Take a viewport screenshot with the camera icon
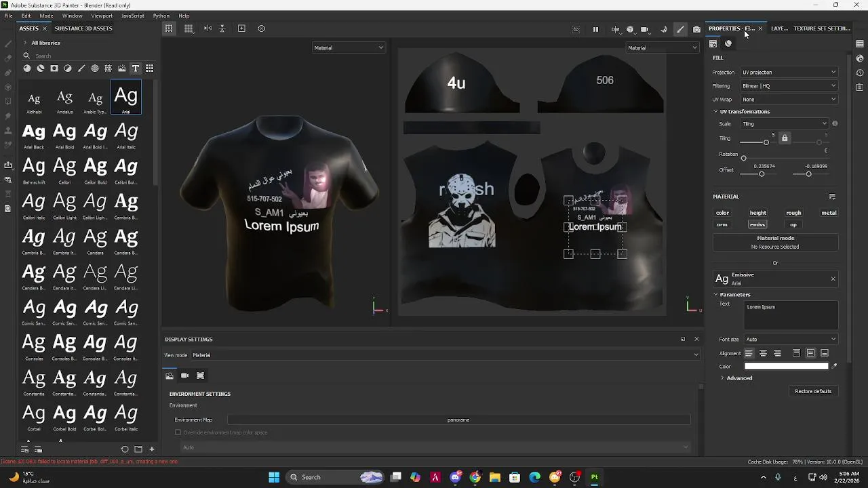This screenshot has height=488, width=868. point(696,29)
